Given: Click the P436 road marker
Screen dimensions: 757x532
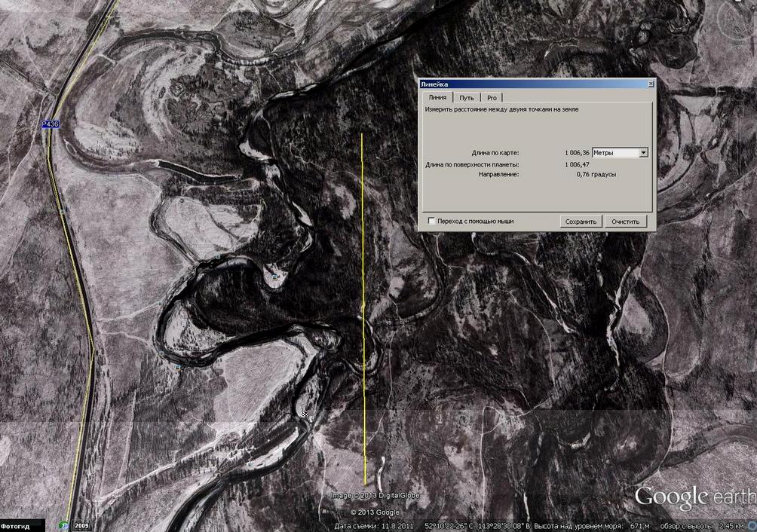Looking at the screenshot, I should pyautogui.click(x=50, y=124).
